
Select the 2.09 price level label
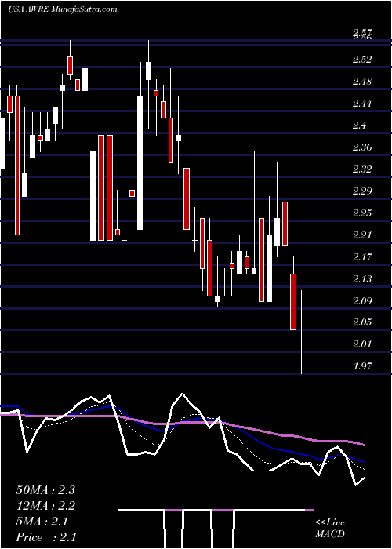click(361, 300)
